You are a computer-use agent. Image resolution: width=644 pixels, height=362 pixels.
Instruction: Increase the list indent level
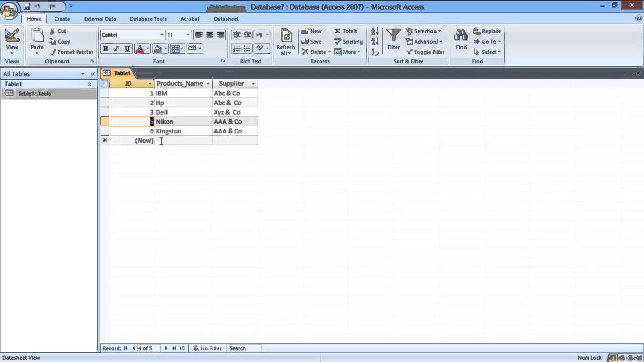tap(247, 35)
